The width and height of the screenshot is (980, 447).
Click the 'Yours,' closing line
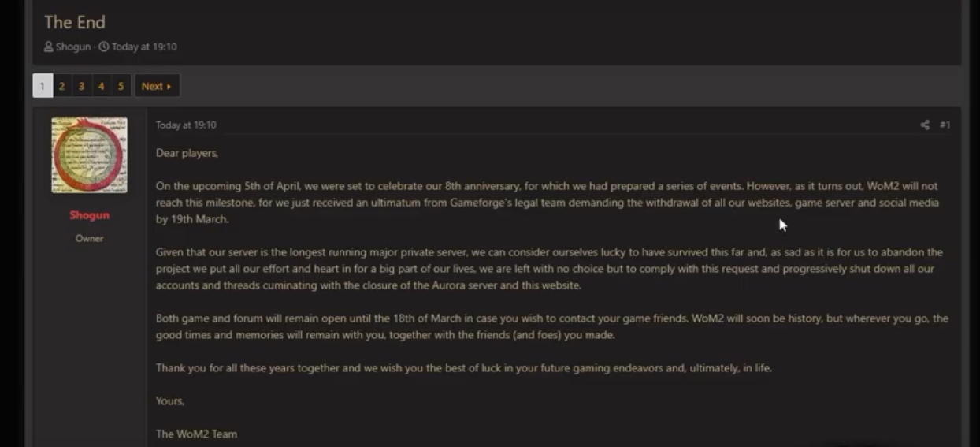pyautogui.click(x=170, y=400)
